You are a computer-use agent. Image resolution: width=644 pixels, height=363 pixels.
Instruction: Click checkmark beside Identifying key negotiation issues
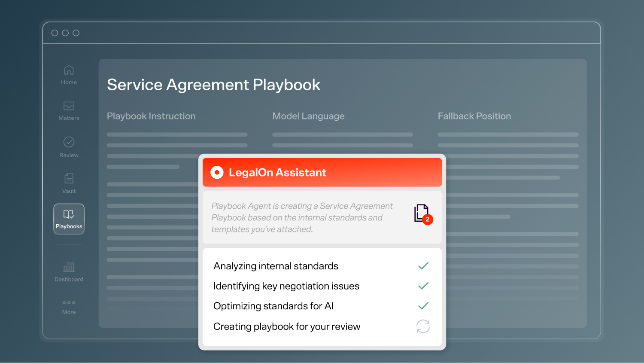(423, 286)
